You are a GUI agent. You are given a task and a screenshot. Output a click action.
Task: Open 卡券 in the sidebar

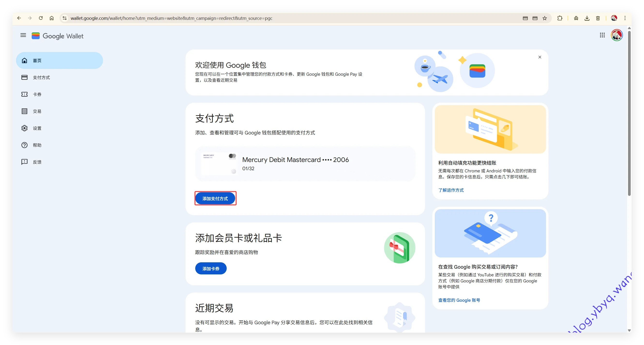(x=37, y=95)
